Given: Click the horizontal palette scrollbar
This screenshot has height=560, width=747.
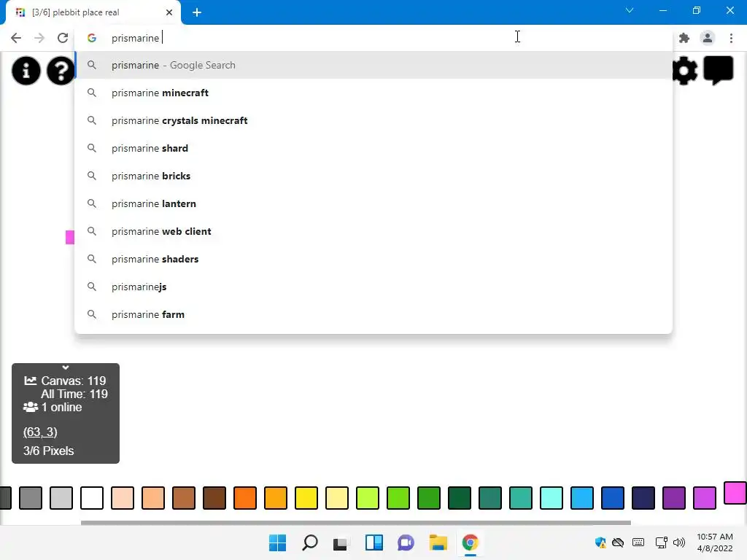Looking at the screenshot, I should click(x=356, y=522).
